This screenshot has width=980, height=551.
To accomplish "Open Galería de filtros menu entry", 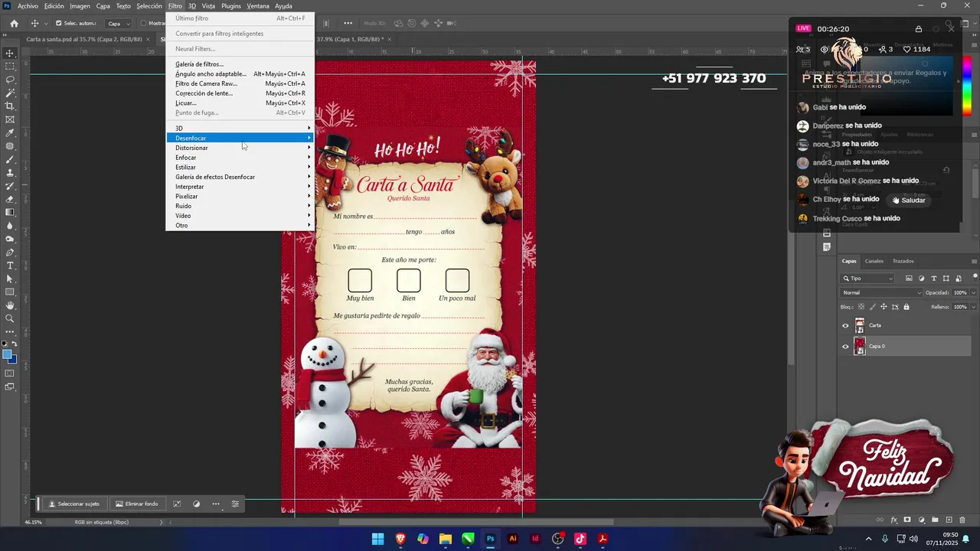I will (240, 64).
